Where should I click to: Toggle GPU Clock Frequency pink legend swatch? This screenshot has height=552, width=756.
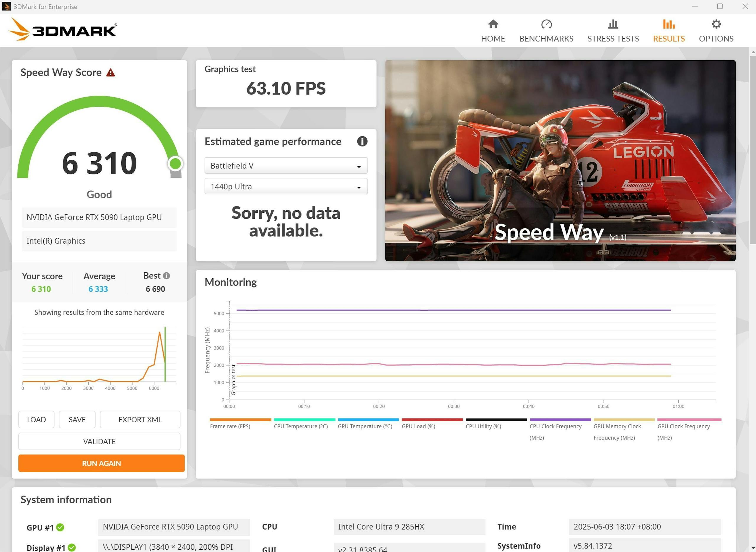(x=690, y=420)
